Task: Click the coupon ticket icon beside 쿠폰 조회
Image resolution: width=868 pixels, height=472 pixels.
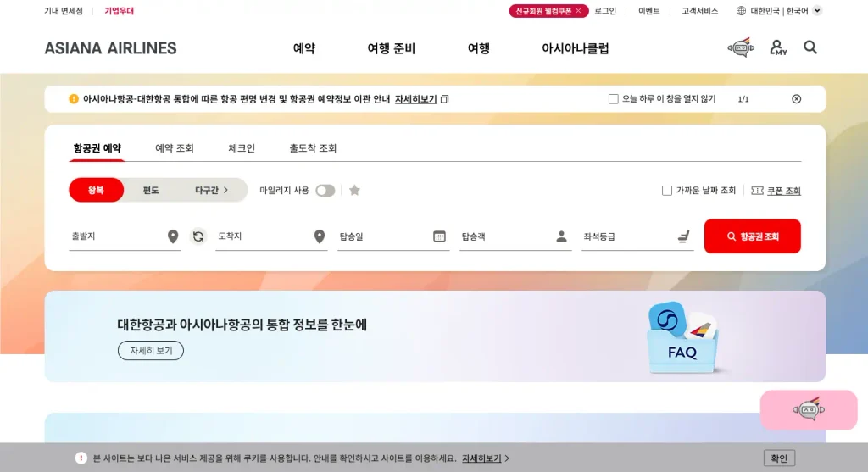Action: 757,191
